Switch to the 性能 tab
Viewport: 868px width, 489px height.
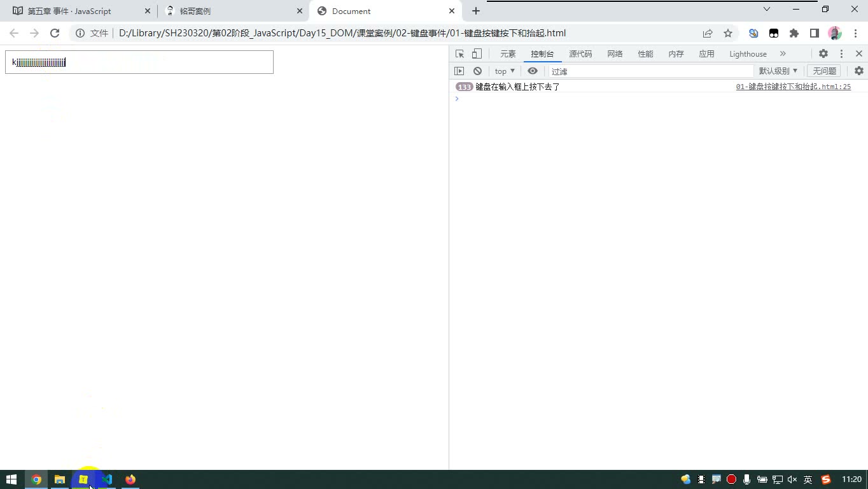(645, 54)
